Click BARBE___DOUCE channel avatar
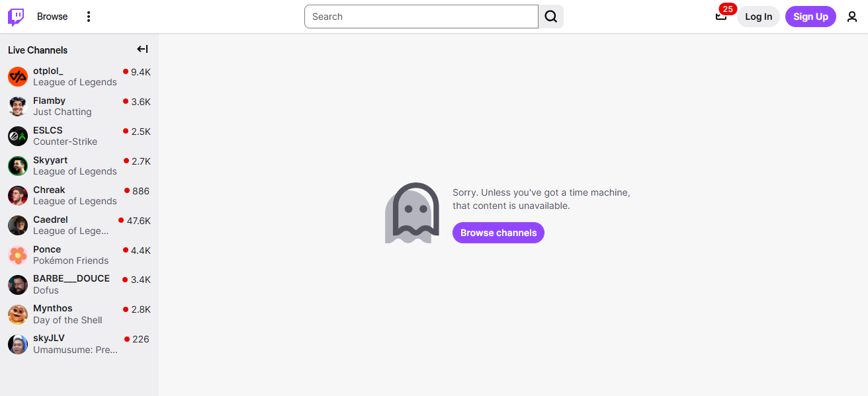Viewport: 868px width, 396px height. tap(18, 285)
